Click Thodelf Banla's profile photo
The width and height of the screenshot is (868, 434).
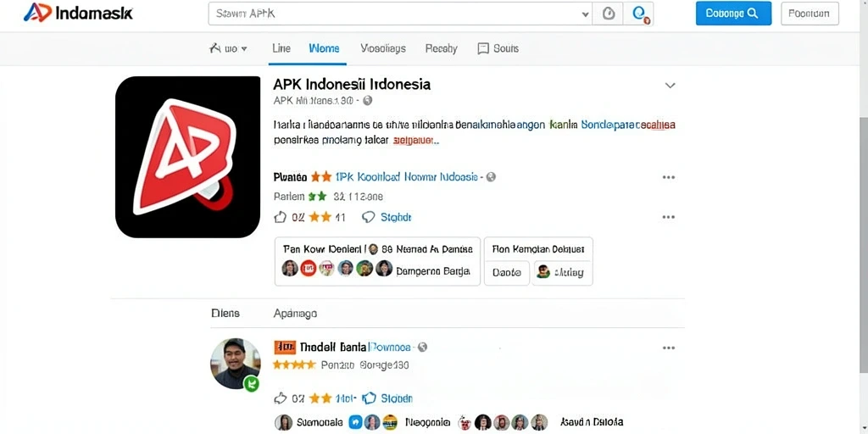(235, 363)
